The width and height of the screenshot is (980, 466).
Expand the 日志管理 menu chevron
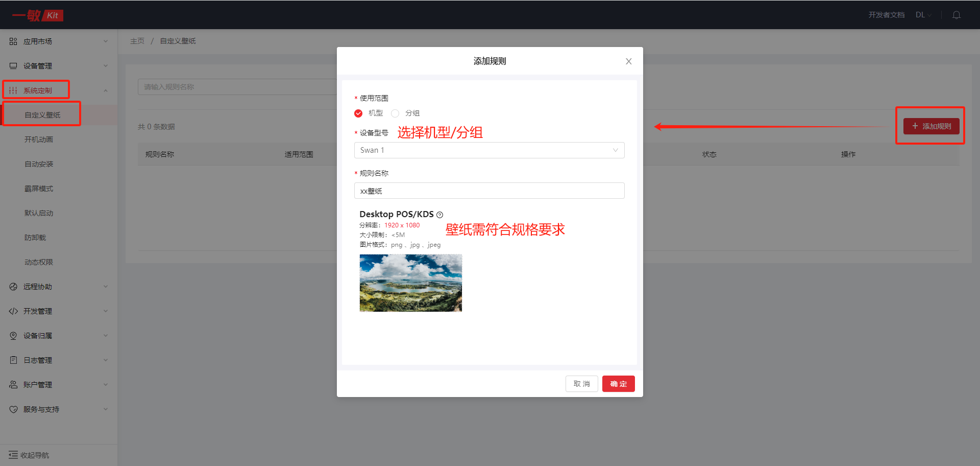pyautogui.click(x=106, y=360)
